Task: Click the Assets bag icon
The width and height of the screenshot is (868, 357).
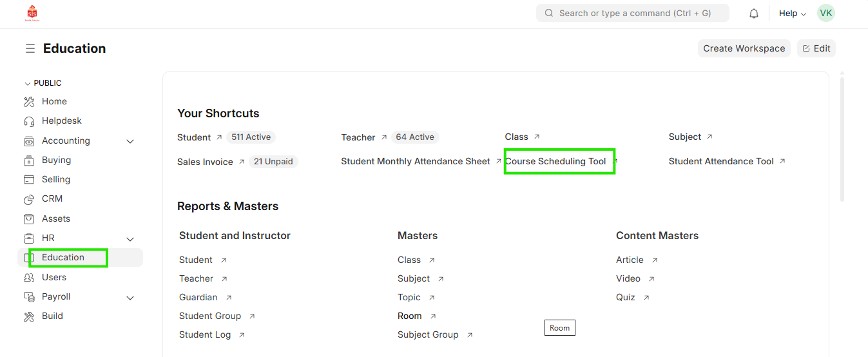Action: [29, 219]
